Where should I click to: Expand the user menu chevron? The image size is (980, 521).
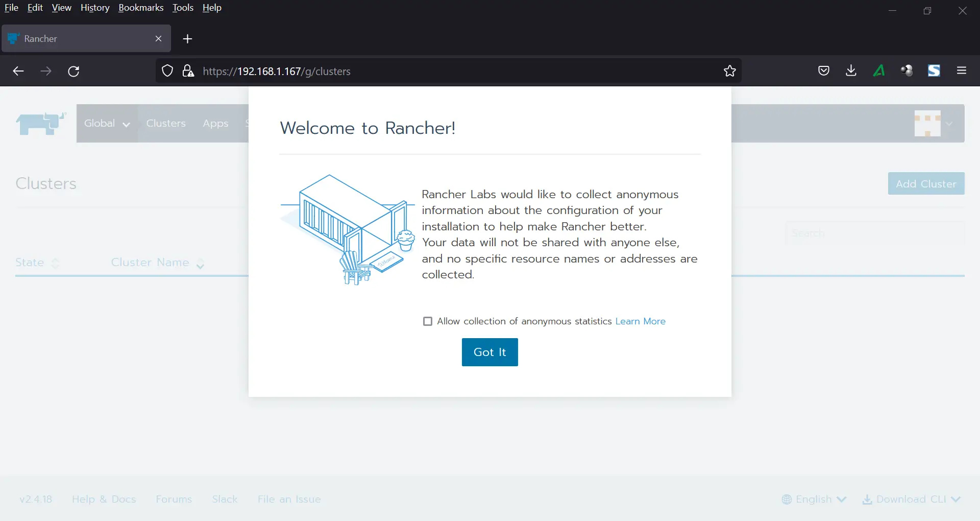pos(949,124)
